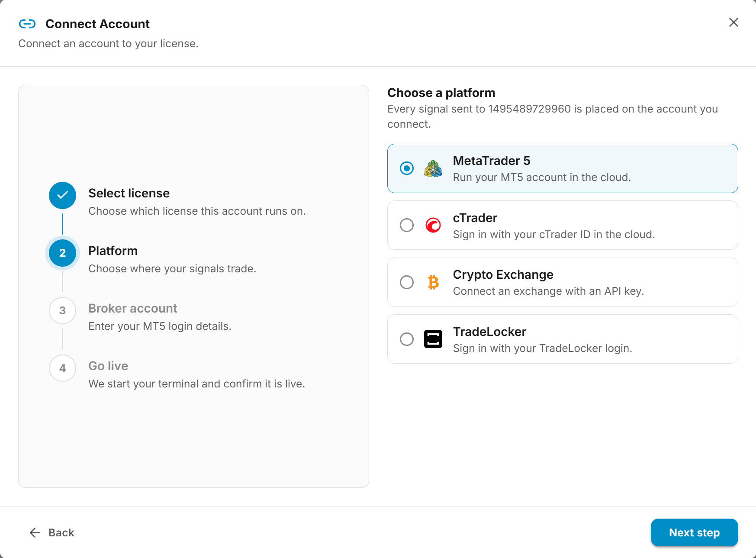Image resolution: width=756 pixels, height=558 pixels.
Task: Click the 'MetaTrader 5' option title
Action: (492, 161)
